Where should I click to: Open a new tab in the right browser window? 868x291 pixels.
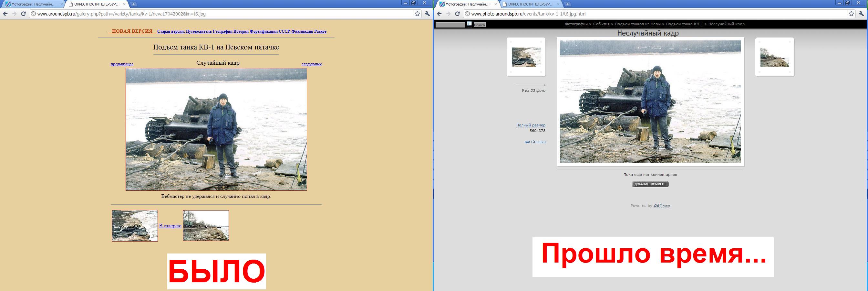[x=568, y=5]
